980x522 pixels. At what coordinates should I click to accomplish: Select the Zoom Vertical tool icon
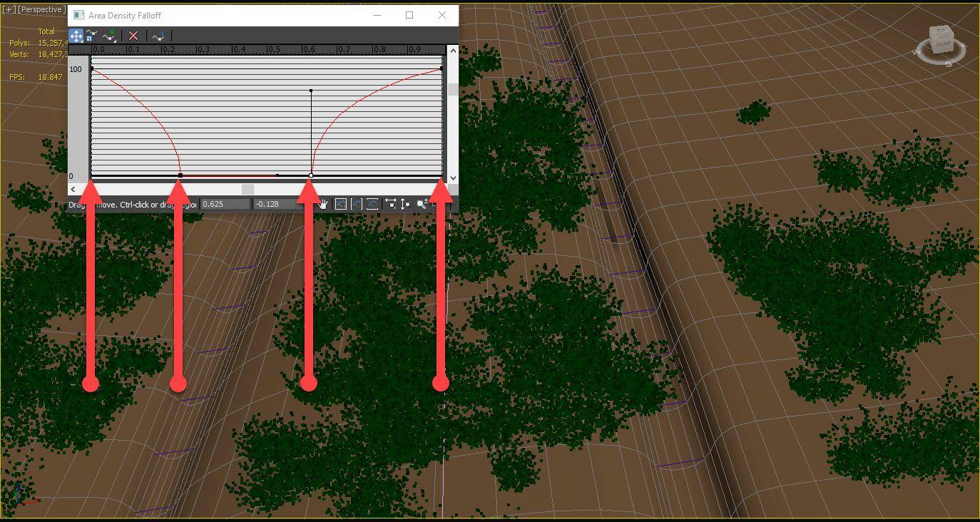coord(407,203)
